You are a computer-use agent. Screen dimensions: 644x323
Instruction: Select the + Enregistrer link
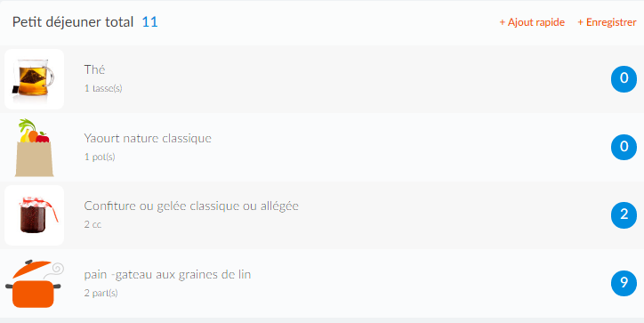pyautogui.click(x=607, y=22)
